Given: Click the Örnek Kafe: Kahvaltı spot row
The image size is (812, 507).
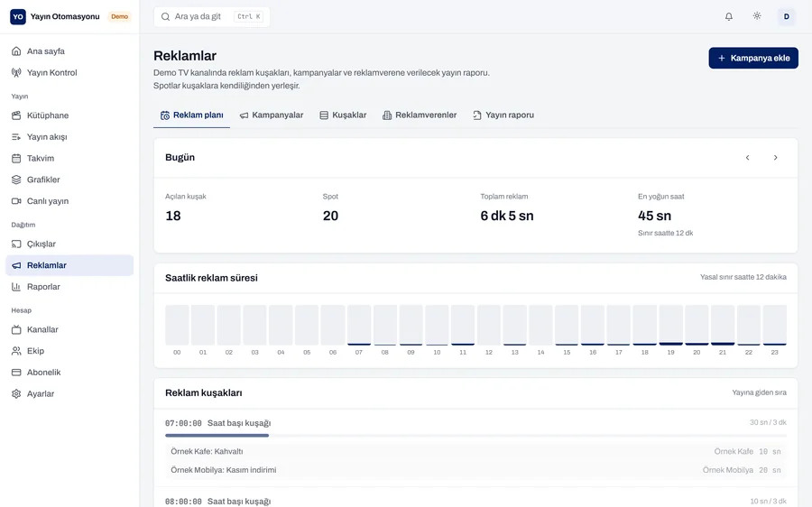Looking at the screenshot, I should coord(475,452).
